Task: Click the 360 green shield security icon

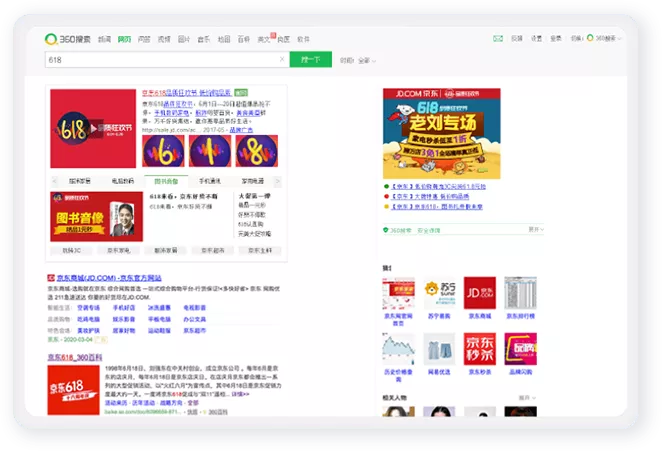Action: click(386, 230)
